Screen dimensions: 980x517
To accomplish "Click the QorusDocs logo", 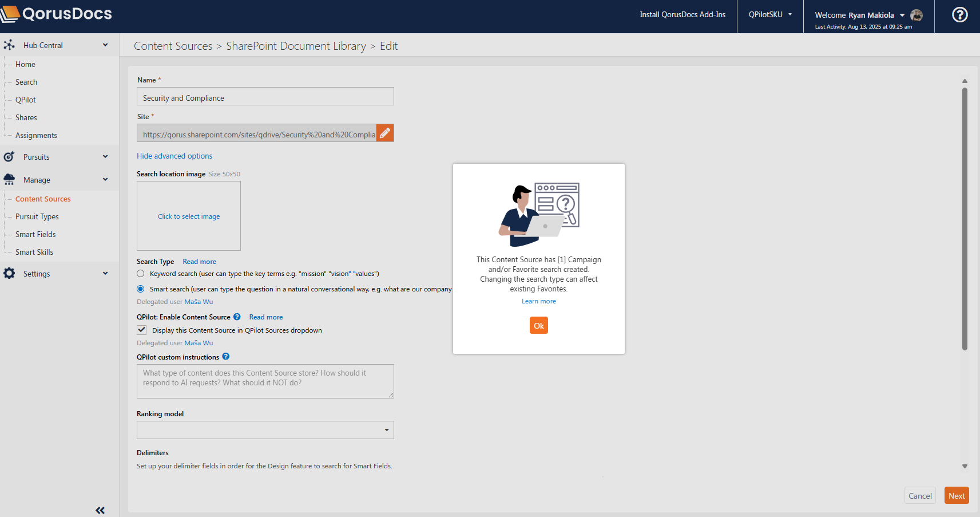I will (56, 14).
